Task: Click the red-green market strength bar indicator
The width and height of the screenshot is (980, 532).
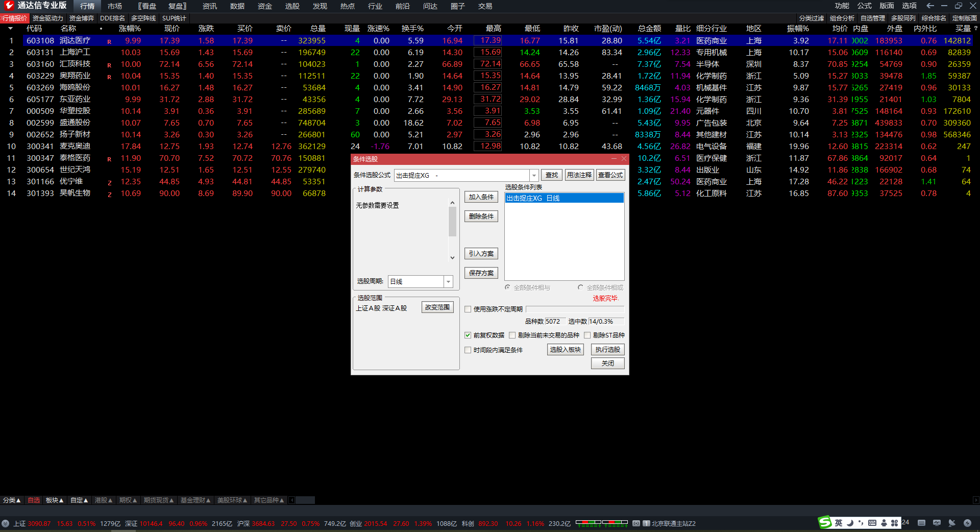Action: pos(602,523)
